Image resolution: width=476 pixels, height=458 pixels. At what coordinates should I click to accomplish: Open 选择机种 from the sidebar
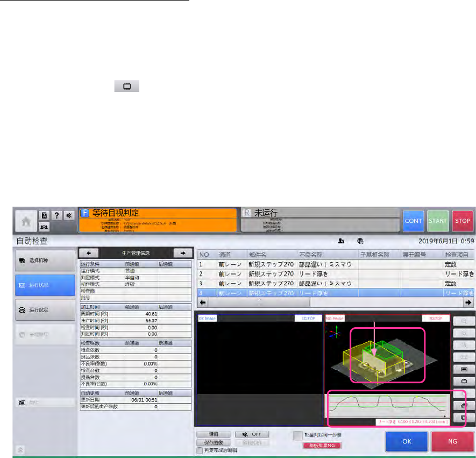pos(45,260)
